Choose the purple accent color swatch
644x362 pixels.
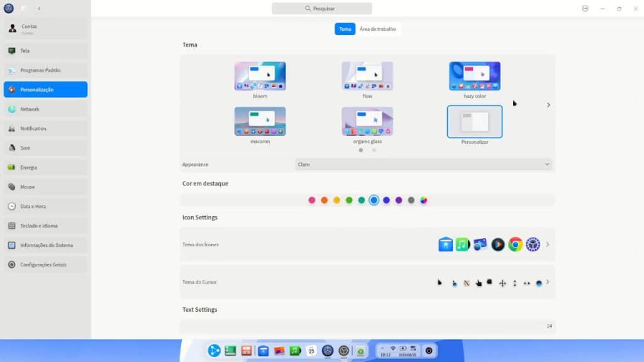tap(399, 200)
